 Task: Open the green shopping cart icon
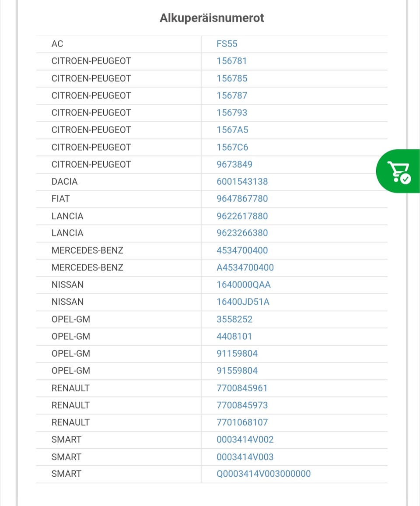click(399, 171)
